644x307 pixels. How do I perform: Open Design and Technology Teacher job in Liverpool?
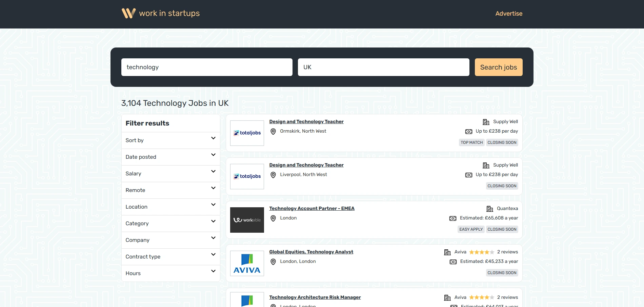306,165
